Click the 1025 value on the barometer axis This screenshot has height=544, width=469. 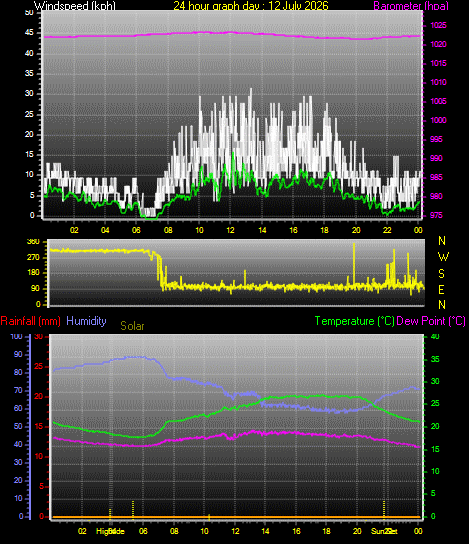click(438, 25)
